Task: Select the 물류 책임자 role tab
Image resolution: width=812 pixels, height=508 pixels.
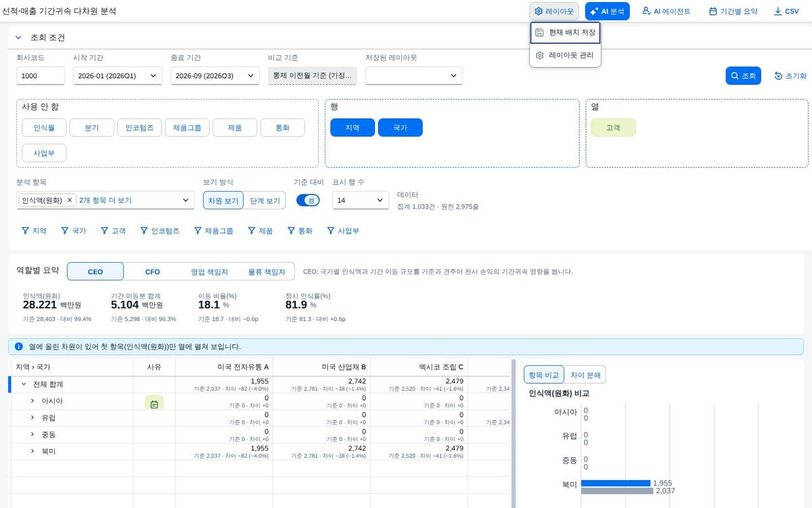Action: [x=266, y=272]
